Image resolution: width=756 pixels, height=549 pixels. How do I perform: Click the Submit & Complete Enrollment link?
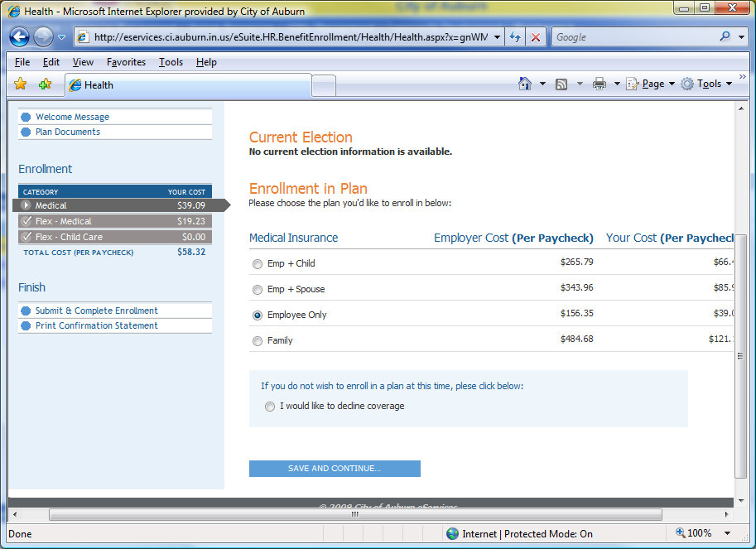coord(96,311)
